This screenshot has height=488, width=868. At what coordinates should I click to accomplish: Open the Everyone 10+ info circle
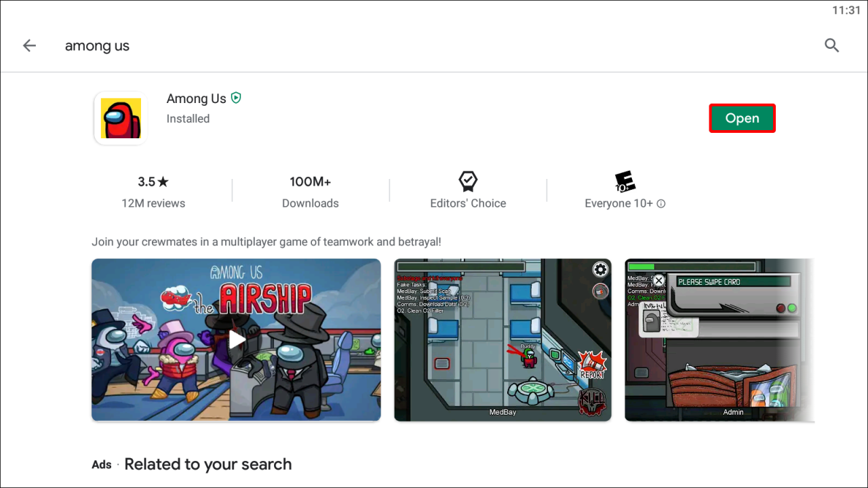[x=661, y=203]
